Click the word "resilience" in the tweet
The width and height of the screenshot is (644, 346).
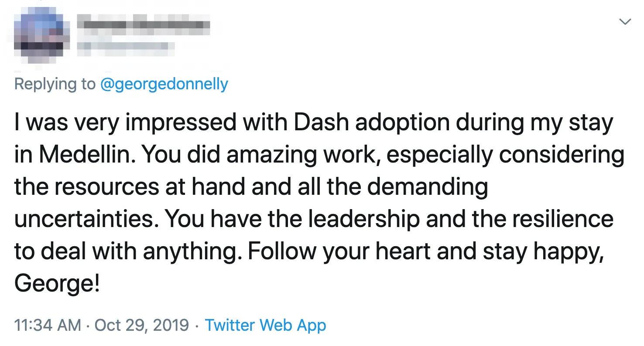click(563, 220)
